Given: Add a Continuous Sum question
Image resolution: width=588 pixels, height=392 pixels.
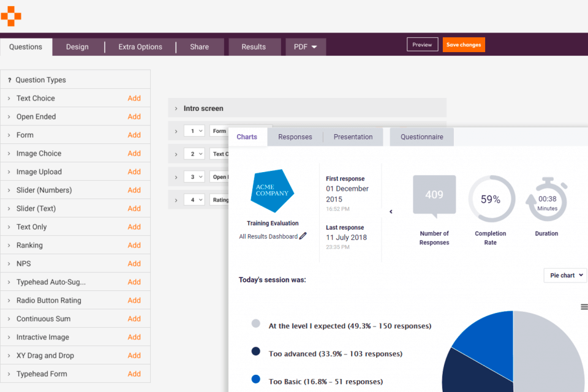Looking at the screenshot, I should coord(134,319).
